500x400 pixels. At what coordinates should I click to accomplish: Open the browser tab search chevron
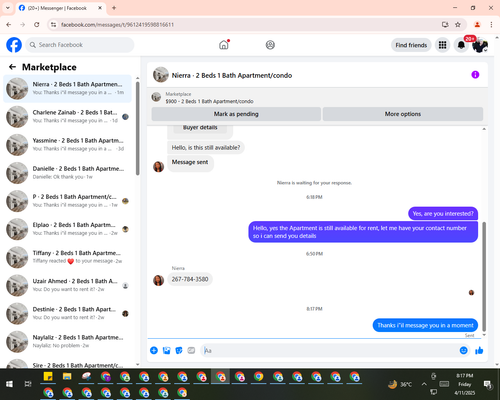8,8
